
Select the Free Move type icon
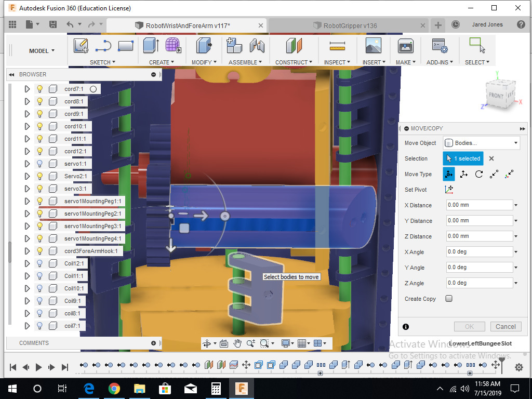tap(448, 174)
